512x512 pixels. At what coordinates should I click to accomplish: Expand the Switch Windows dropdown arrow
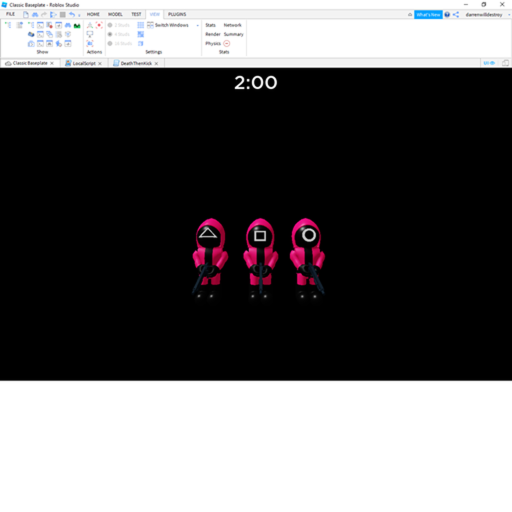coord(198,25)
